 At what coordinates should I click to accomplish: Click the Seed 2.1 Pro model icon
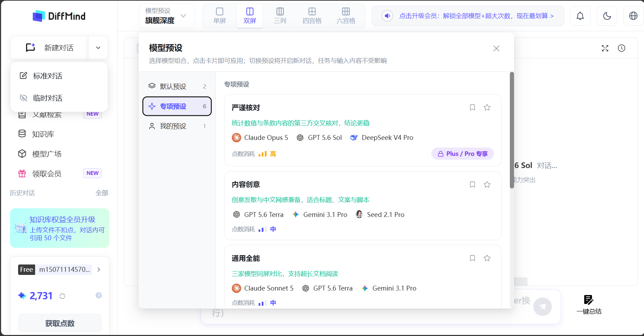coord(359,215)
